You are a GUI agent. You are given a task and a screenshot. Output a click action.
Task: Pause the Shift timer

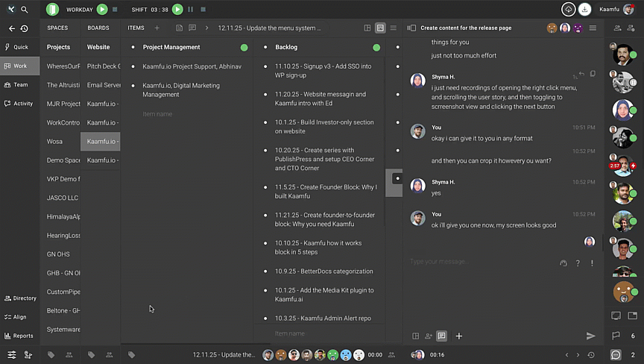[190, 10]
